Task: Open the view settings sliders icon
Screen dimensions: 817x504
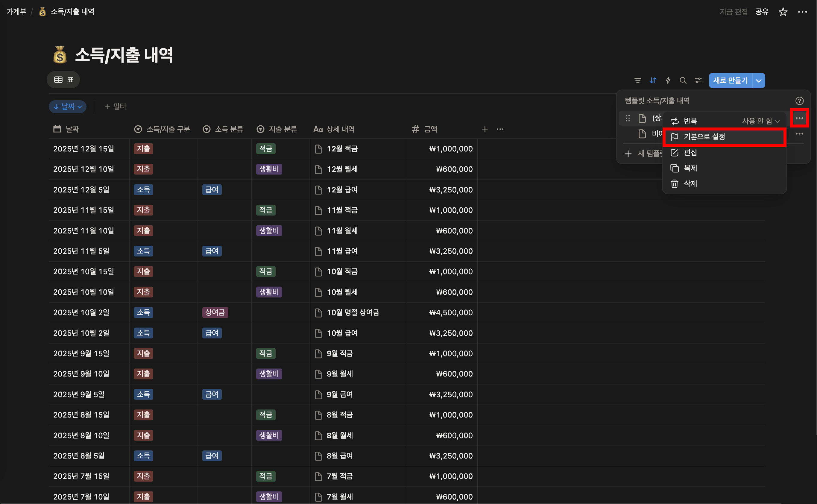Action: pyautogui.click(x=698, y=80)
